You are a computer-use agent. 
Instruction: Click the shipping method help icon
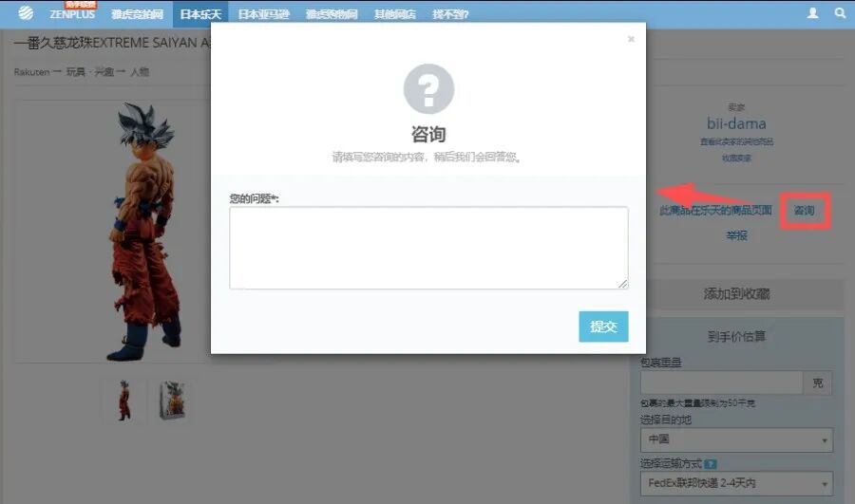click(710, 464)
